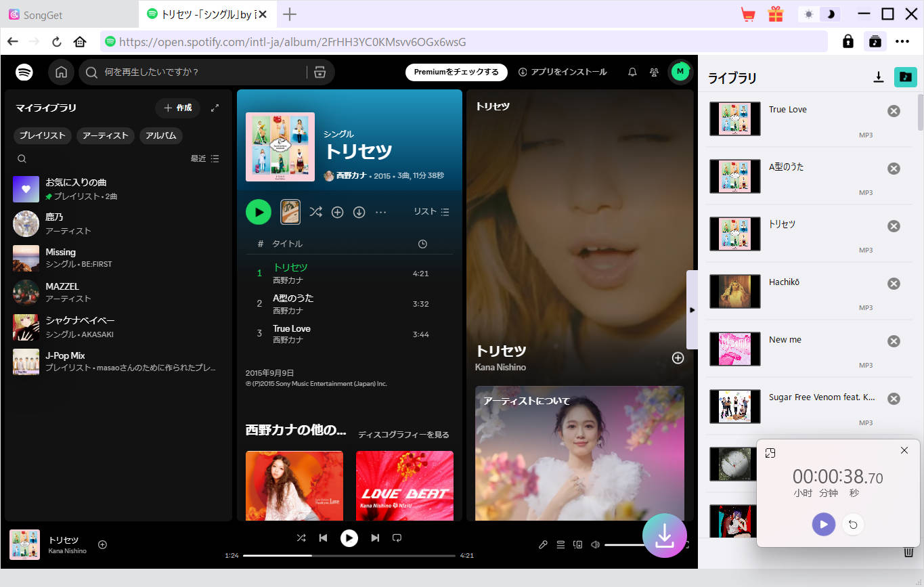Open recent sort dropdown 最近

coord(204,158)
